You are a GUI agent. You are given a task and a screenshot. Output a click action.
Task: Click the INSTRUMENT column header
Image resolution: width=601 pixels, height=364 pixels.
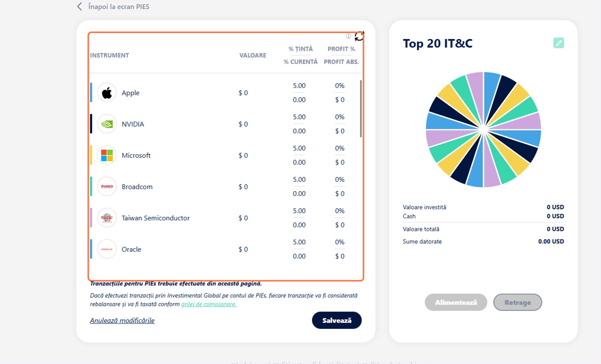[x=110, y=56]
